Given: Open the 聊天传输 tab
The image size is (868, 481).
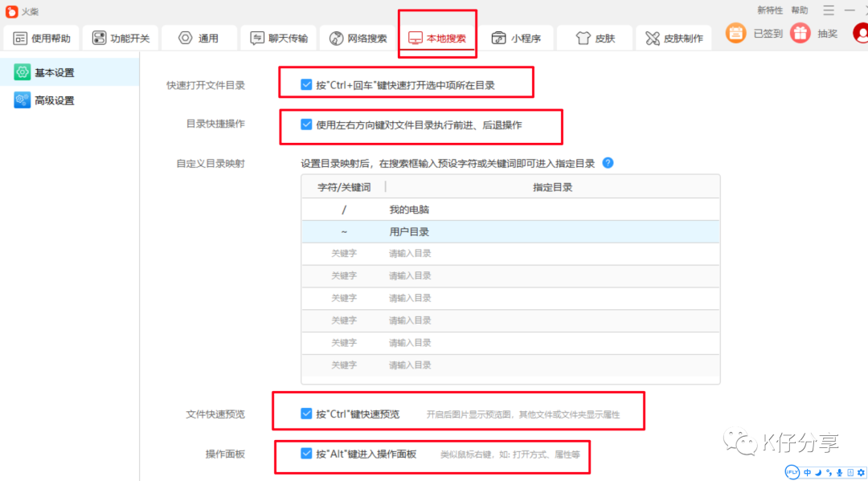Looking at the screenshot, I should tap(279, 39).
